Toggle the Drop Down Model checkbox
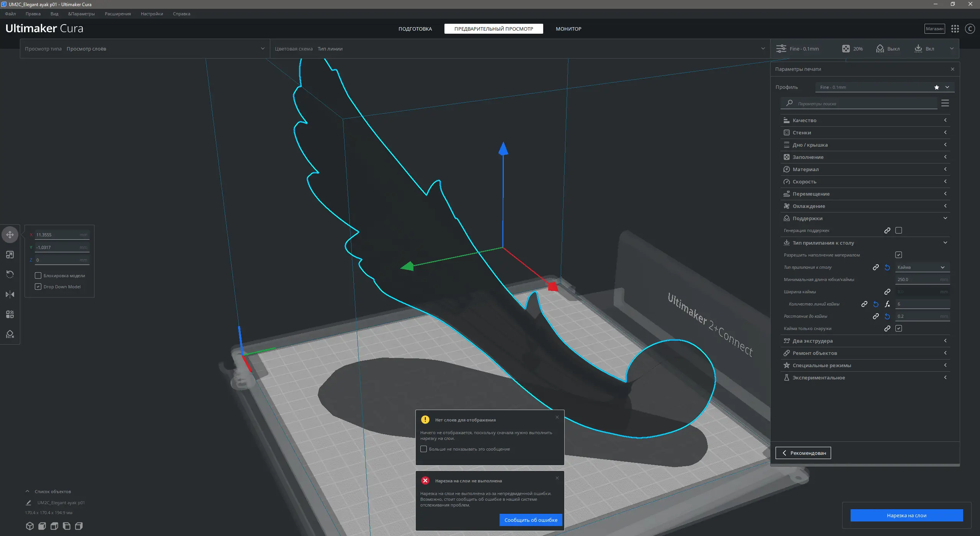 pyautogui.click(x=38, y=287)
